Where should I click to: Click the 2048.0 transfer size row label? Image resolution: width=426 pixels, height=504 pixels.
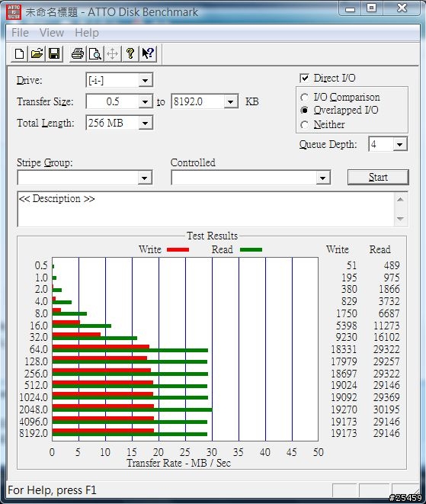click(x=34, y=409)
